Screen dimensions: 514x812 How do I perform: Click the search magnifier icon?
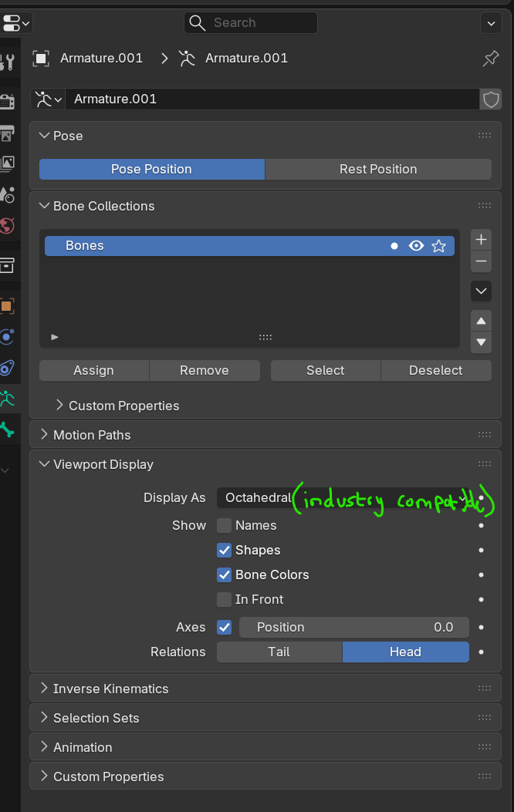(197, 23)
